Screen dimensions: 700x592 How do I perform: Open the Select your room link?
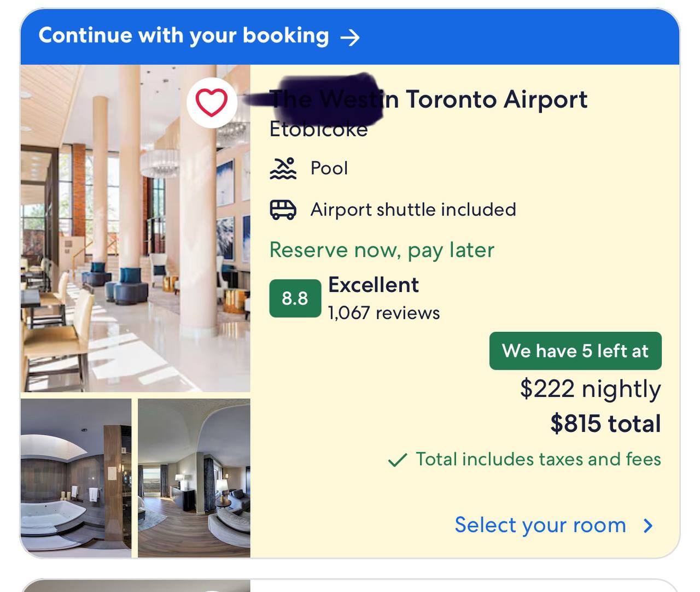[540, 525]
